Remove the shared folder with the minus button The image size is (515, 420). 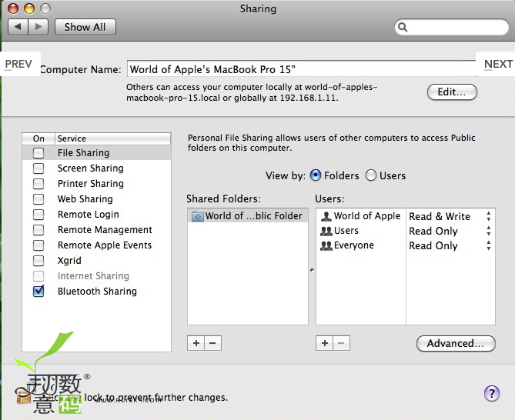pyautogui.click(x=212, y=343)
